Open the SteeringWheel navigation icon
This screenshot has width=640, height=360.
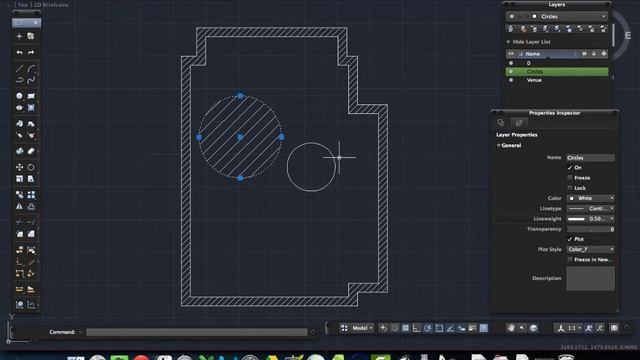tap(533, 328)
